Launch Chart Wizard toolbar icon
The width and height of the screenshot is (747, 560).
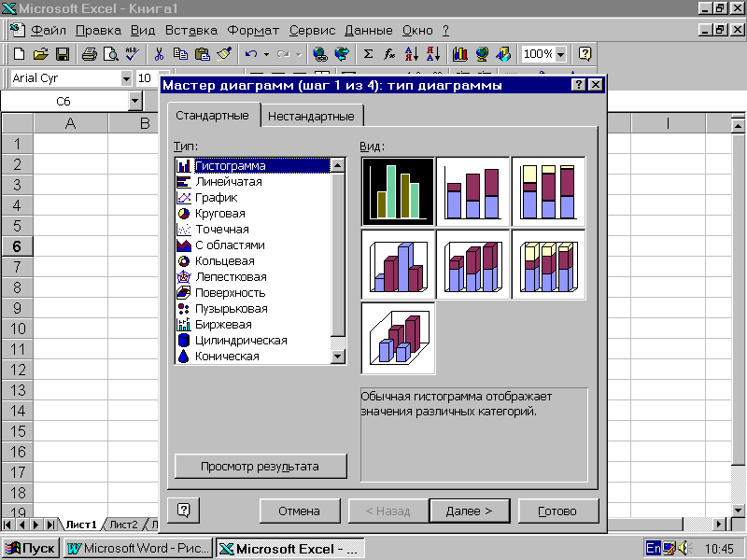coord(459,54)
